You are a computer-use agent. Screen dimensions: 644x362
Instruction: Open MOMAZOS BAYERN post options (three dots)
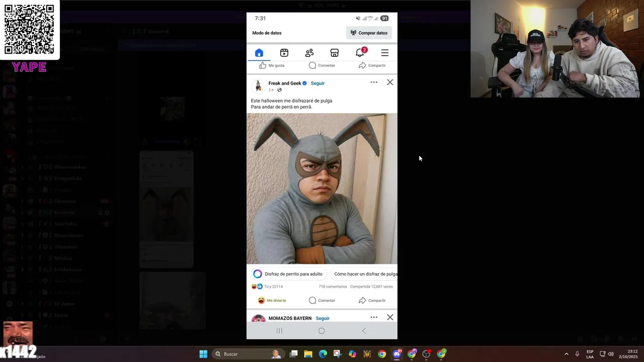pyautogui.click(x=374, y=317)
